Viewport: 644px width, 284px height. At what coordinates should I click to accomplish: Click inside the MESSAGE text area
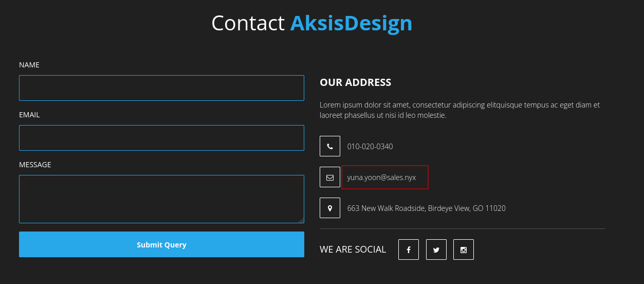pyautogui.click(x=161, y=199)
